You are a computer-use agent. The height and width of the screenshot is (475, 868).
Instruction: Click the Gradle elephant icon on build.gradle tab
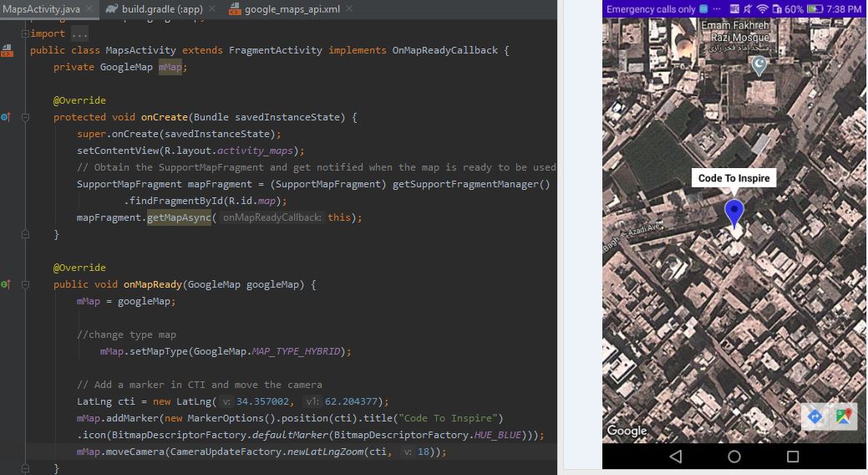[112, 9]
